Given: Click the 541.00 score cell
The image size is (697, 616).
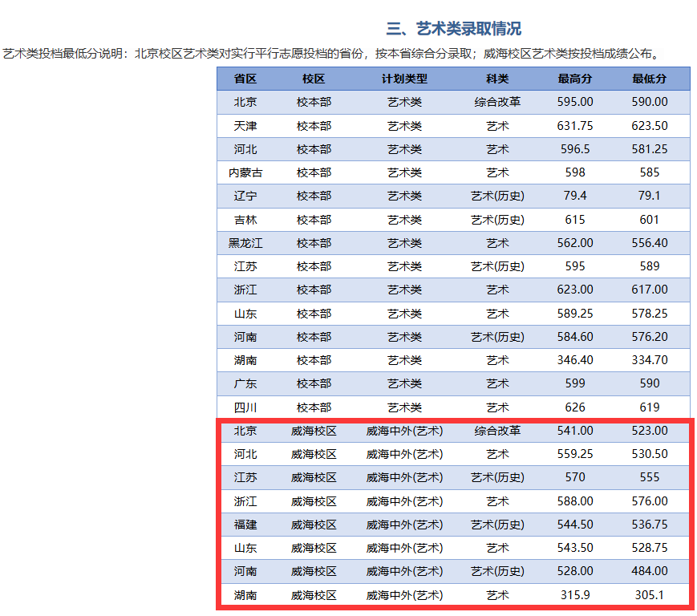Looking at the screenshot, I should (575, 430).
